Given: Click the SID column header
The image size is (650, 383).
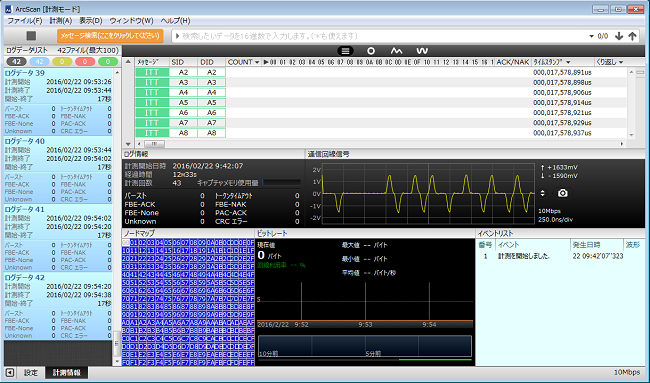Looking at the screenshot, I should point(183,62).
